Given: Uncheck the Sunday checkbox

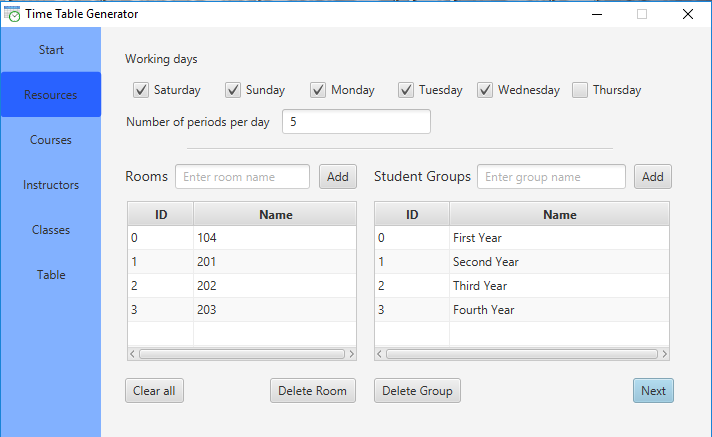Looking at the screenshot, I should tap(234, 90).
